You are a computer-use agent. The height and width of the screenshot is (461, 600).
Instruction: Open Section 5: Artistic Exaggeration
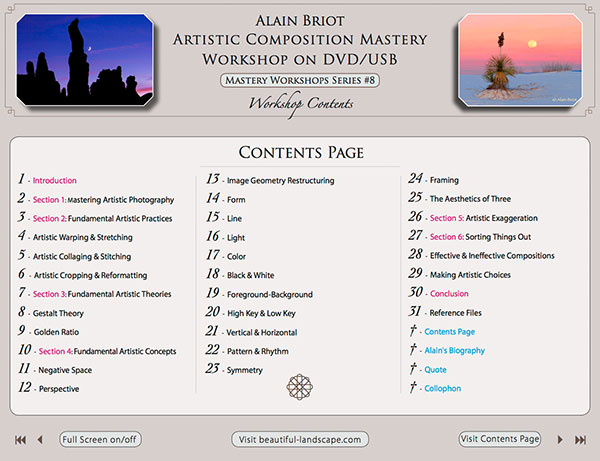tap(483, 218)
